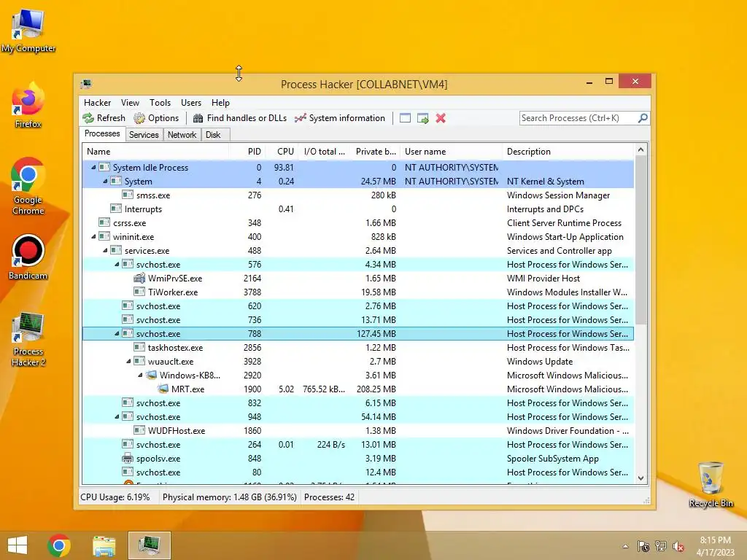Sort by the Description column header
This screenshot has height=560, width=747.
click(x=568, y=152)
